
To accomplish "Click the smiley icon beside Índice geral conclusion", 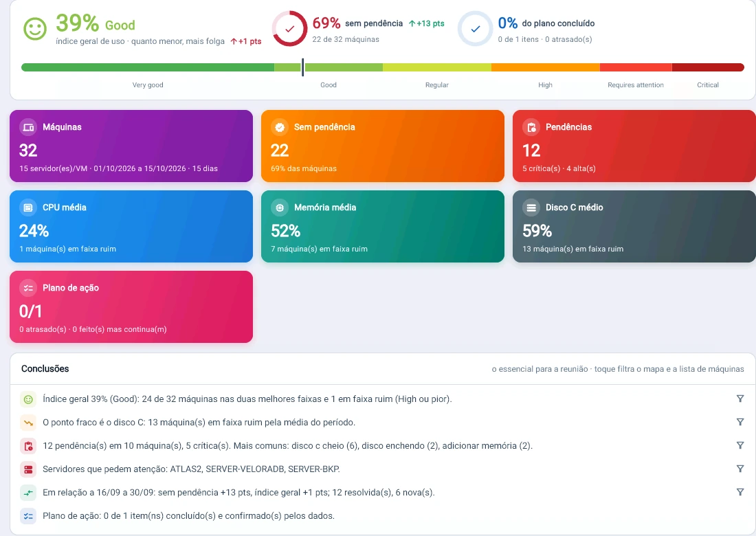I will tap(28, 399).
